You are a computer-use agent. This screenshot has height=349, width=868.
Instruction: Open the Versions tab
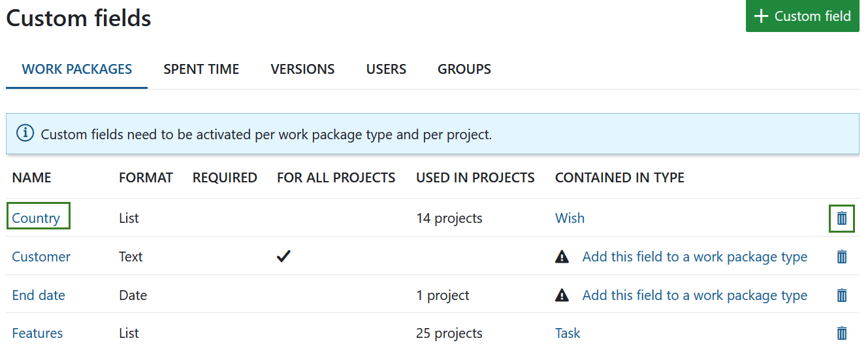[x=302, y=69]
